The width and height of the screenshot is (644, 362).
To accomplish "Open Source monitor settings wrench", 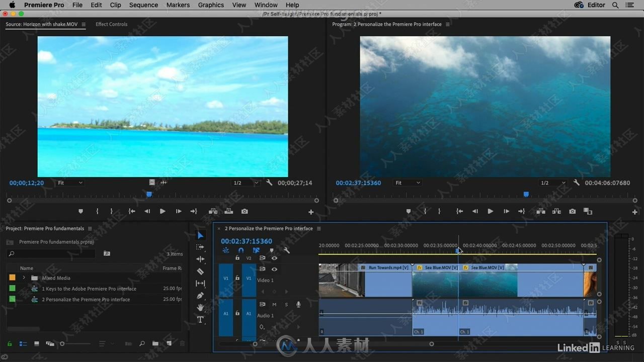I will tap(269, 183).
